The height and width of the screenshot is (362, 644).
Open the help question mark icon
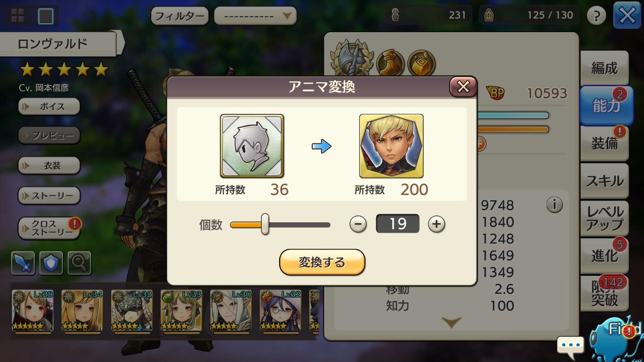tap(596, 16)
